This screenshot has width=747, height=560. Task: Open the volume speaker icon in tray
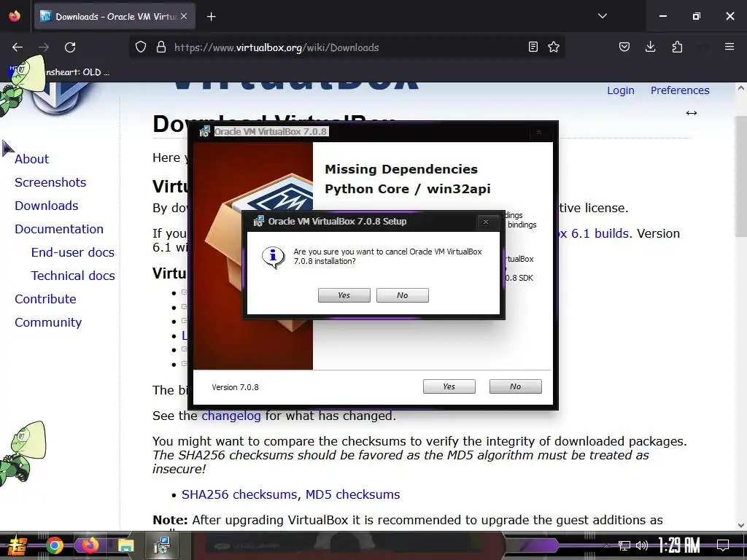pos(642,545)
